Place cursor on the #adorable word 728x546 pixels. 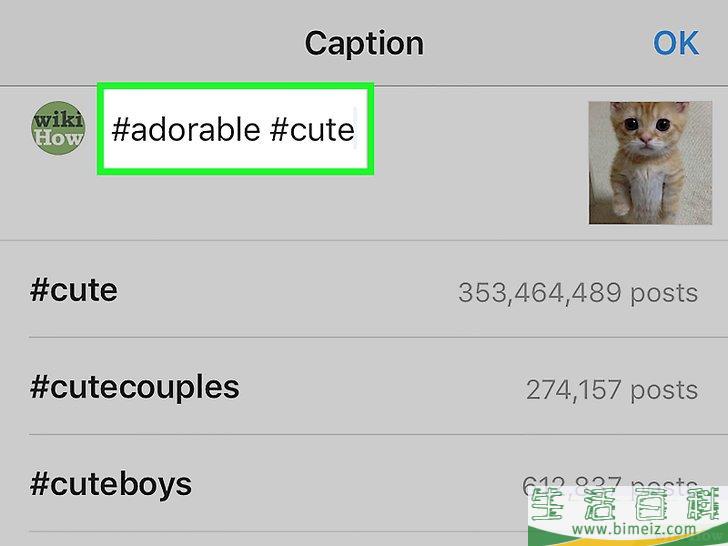[186, 129]
